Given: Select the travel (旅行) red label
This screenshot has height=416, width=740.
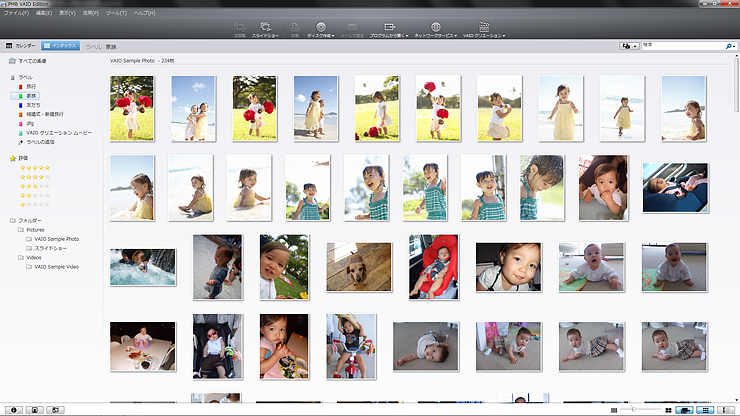Looking at the screenshot, I should (x=32, y=87).
